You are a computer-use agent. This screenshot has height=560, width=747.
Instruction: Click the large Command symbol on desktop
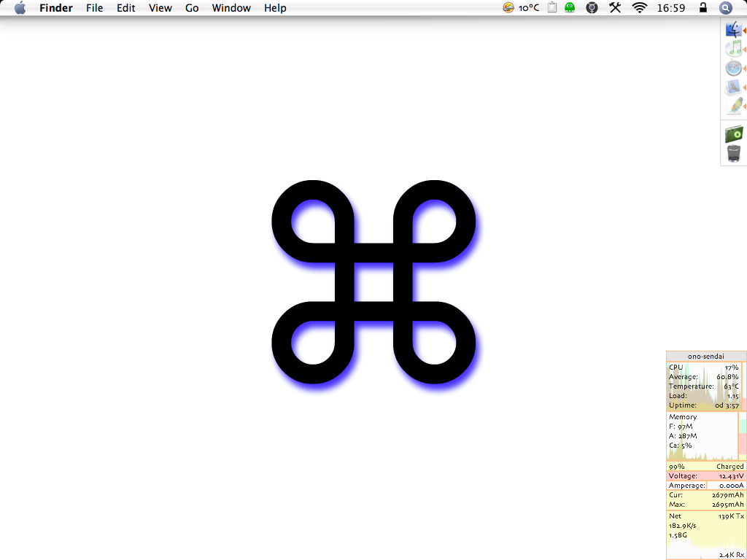coord(373,282)
